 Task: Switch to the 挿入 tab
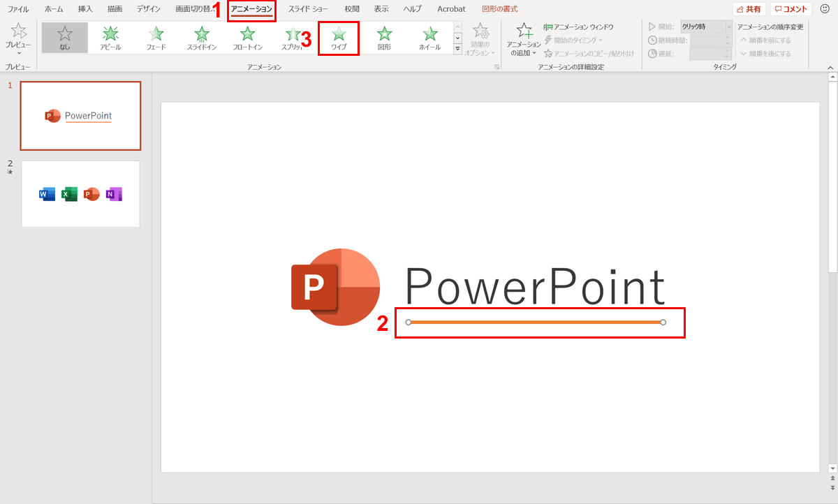tap(85, 9)
